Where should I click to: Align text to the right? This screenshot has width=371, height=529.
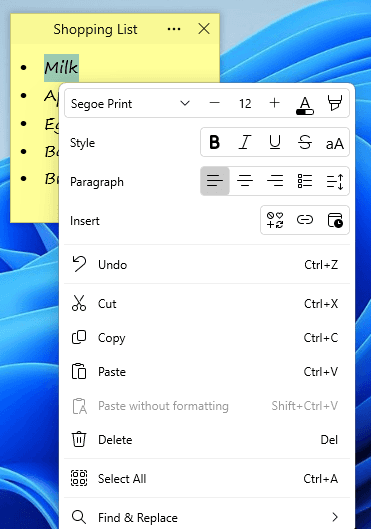click(x=275, y=181)
